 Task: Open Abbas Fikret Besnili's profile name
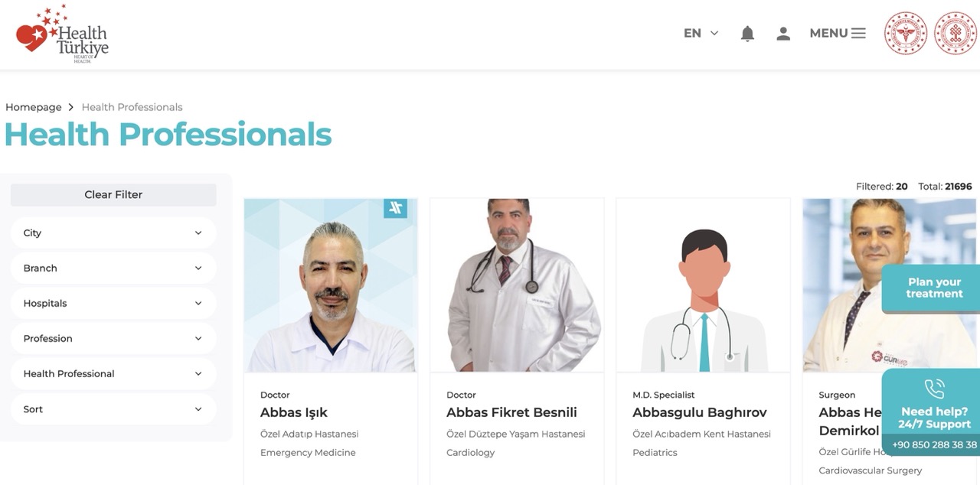click(x=511, y=412)
